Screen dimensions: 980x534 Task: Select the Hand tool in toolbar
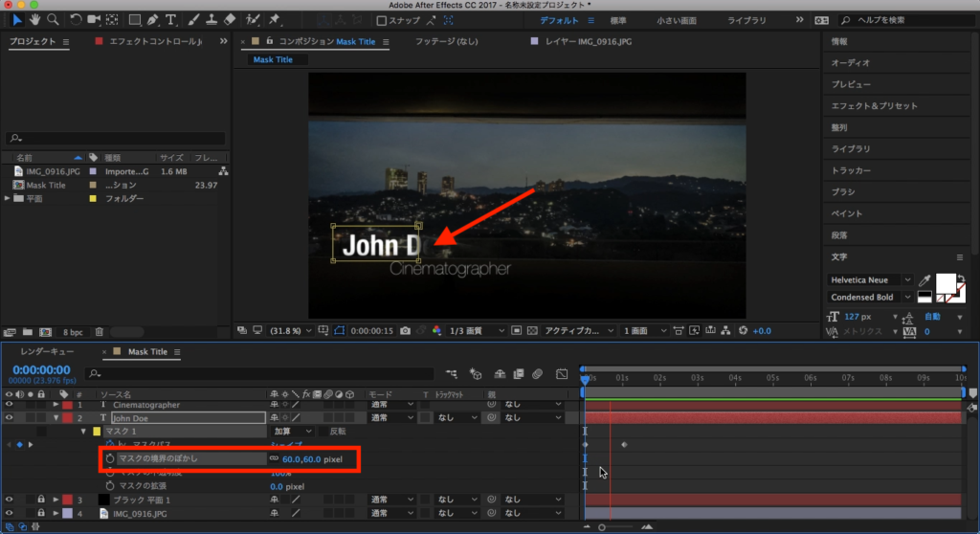pos(35,19)
